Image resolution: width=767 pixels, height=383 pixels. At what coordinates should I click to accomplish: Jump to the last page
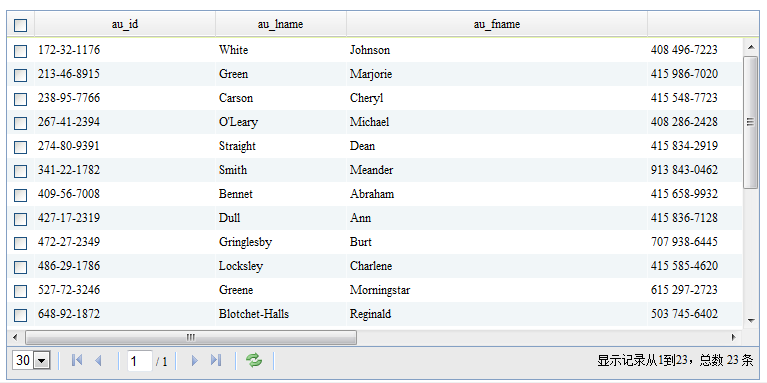point(216,361)
